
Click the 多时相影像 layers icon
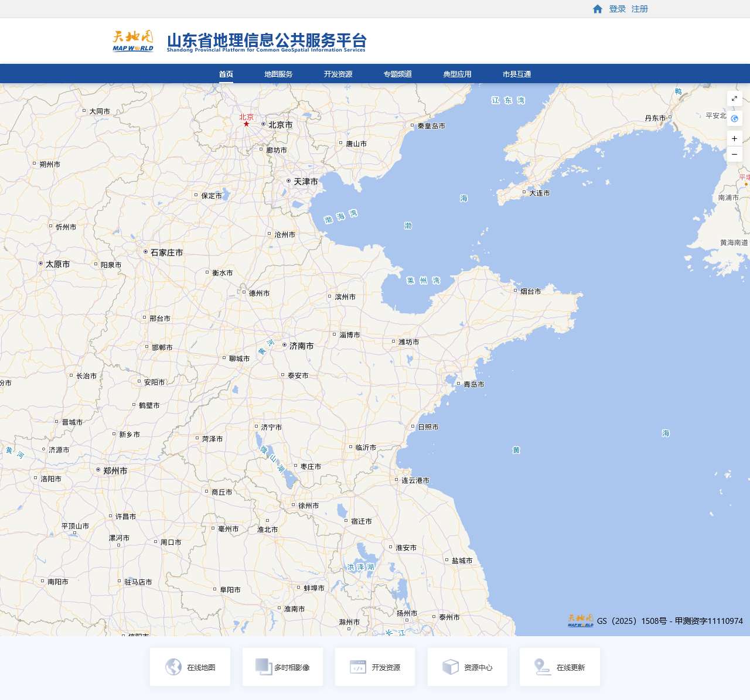(x=264, y=667)
